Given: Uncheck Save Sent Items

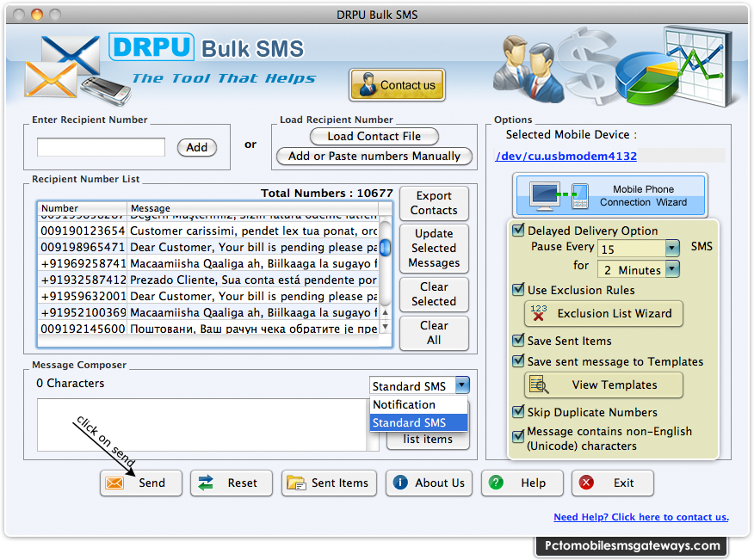Looking at the screenshot, I should [x=518, y=341].
